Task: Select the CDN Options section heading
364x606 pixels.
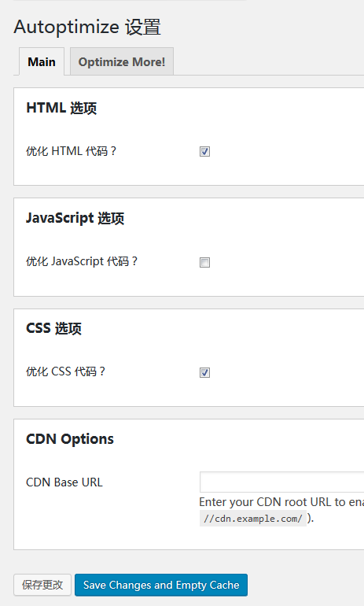Action: coord(70,439)
